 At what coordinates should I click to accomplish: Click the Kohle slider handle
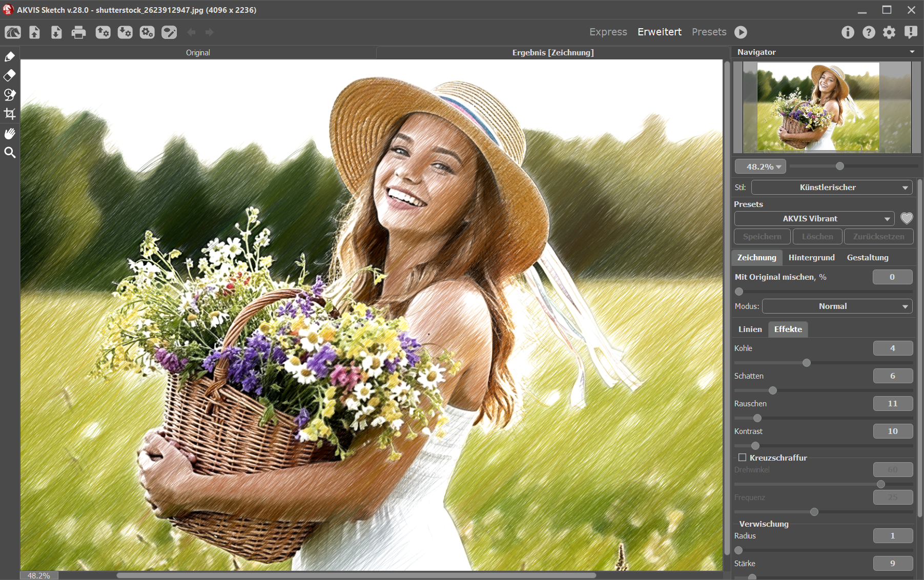tap(807, 363)
